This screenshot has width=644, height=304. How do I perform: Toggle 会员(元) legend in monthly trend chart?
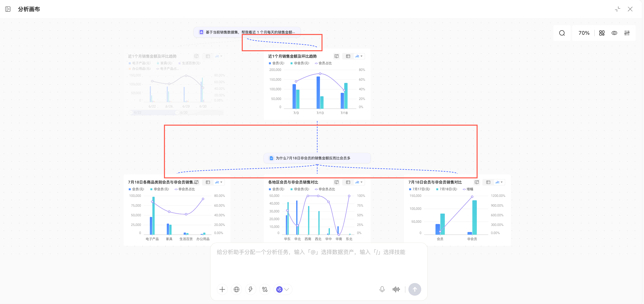pyautogui.click(x=276, y=63)
